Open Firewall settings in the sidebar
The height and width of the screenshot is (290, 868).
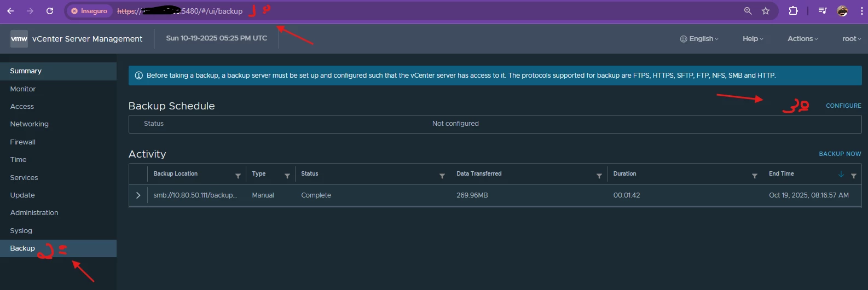coord(58,142)
